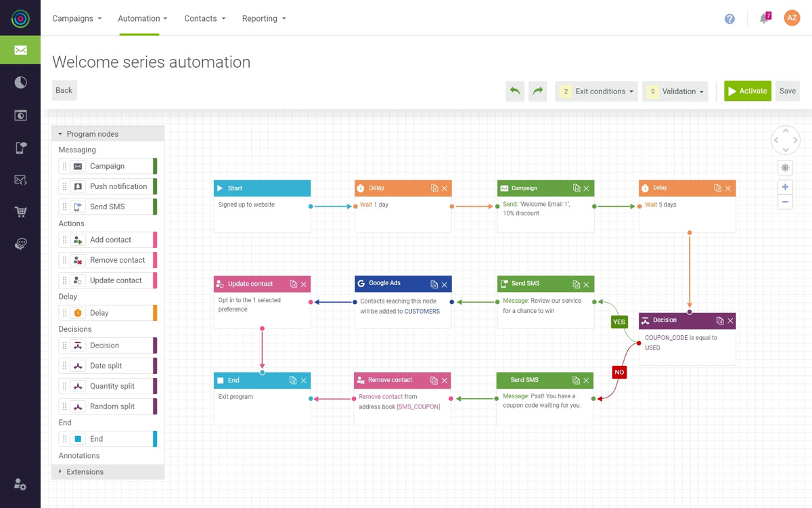812x508 pixels.
Task: Delete the Google Ads node
Action: [445, 284]
